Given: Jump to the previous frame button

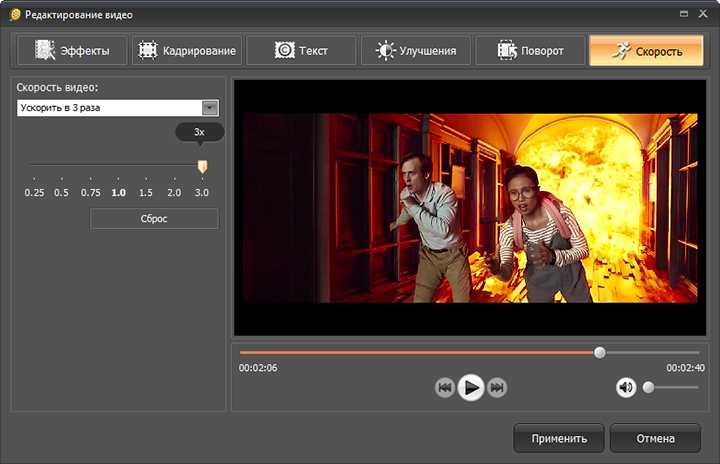Looking at the screenshot, I should tap(444, 388).
